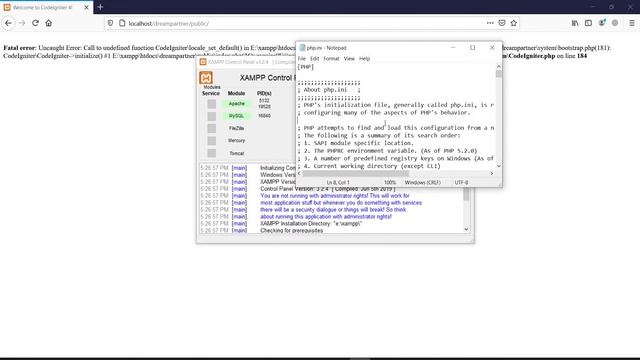Click Notepad horizontal scrollbar thumb
The image size is (640, 360).
point(356,173)
